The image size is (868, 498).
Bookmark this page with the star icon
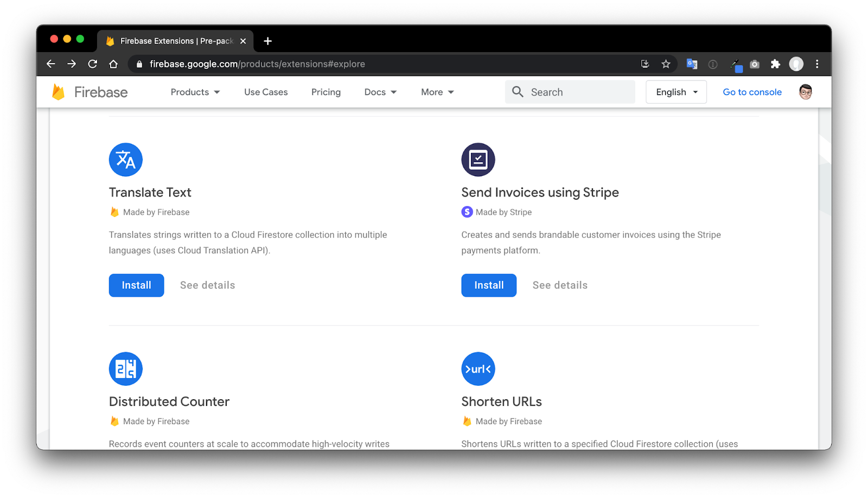pyautogui.click(x=666, y=64)
